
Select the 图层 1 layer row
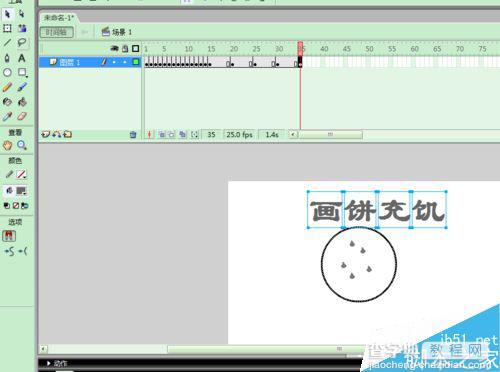(90, 62)
